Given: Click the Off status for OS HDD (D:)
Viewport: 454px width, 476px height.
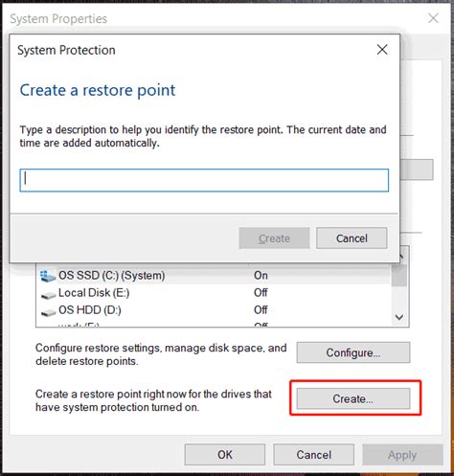Looking at the screenshot, I should (x=261, y=310).
